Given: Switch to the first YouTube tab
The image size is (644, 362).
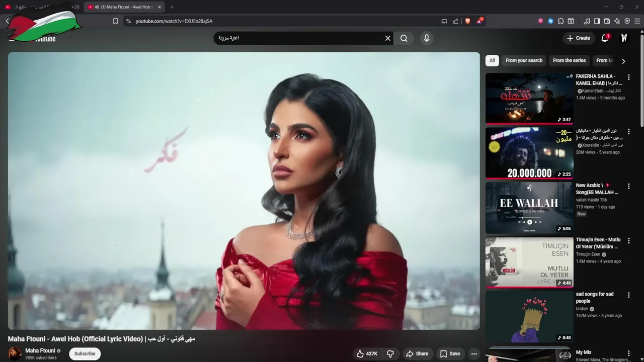Looking at the screenshot, I should pos(42,7).
